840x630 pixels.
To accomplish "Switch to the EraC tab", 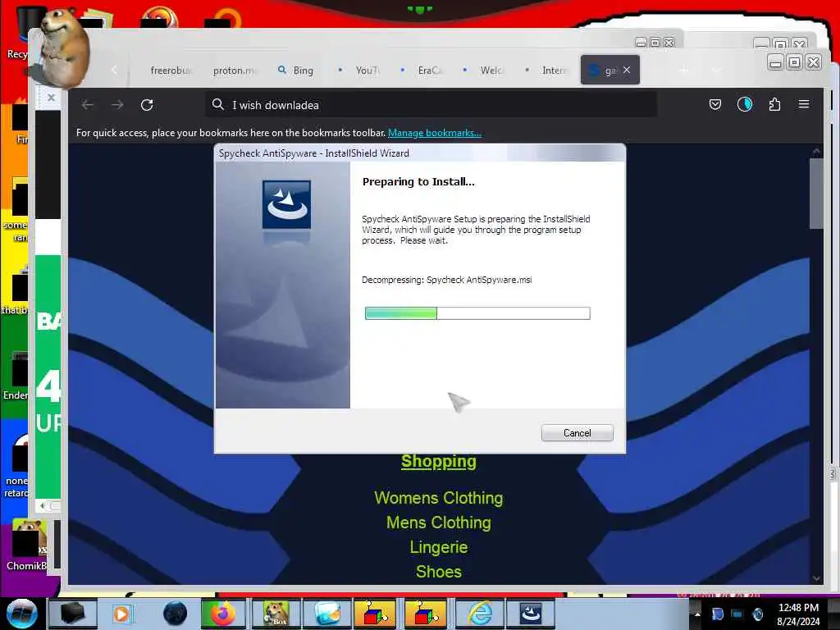I will point(422,71).
